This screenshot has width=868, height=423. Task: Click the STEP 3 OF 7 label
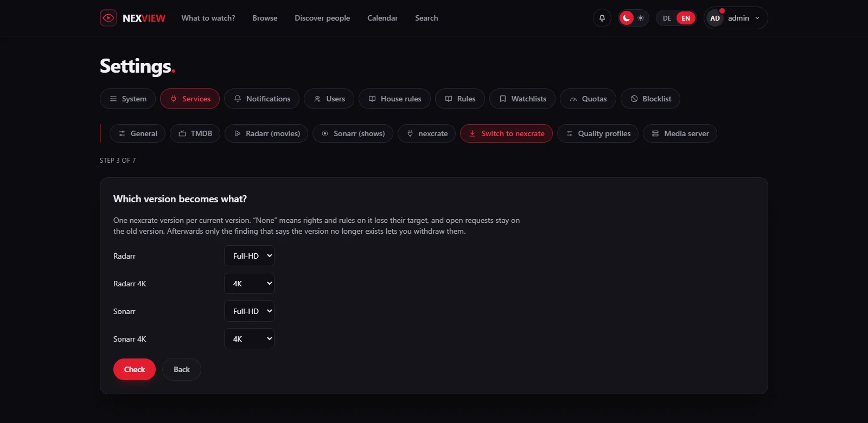click(118, 161)
